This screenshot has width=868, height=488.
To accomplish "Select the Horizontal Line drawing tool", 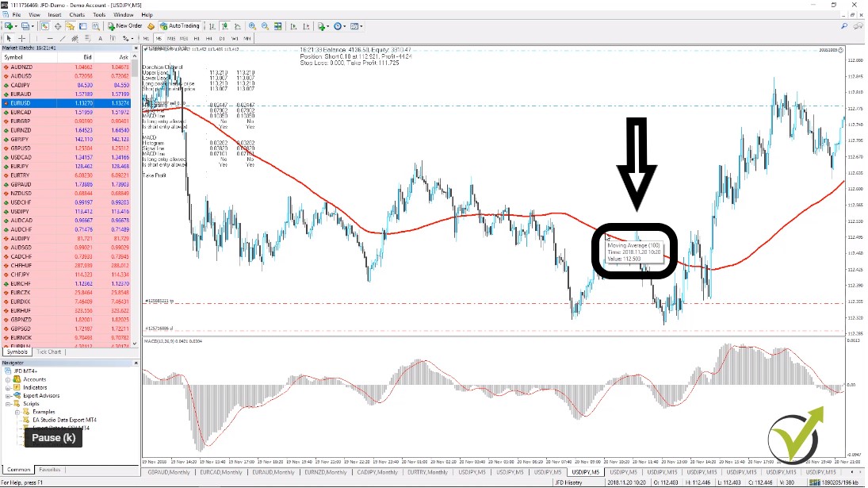I will click(x=50, y=37).
